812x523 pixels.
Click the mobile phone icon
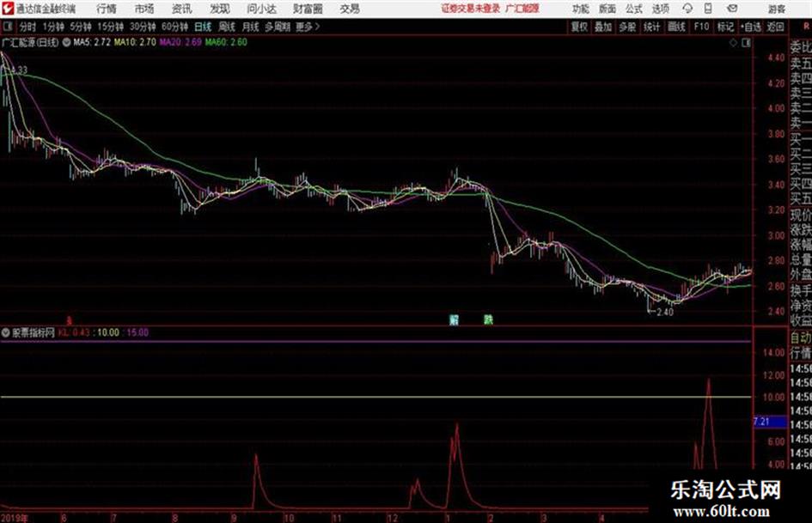pos(708,9)
